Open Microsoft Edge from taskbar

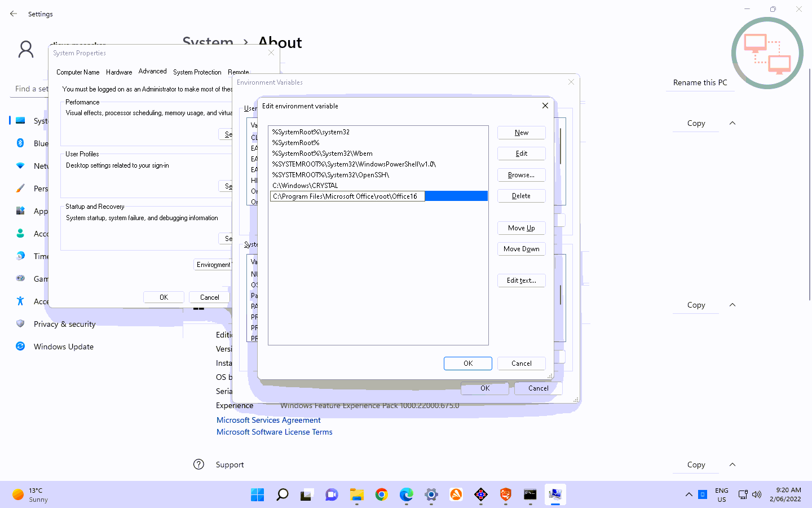406,495
